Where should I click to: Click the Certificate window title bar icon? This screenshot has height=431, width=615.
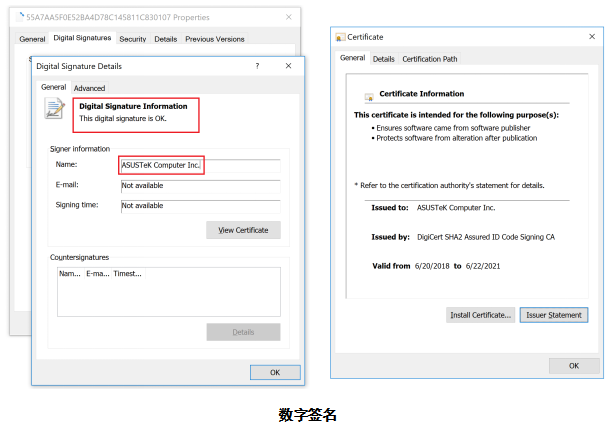340,37
